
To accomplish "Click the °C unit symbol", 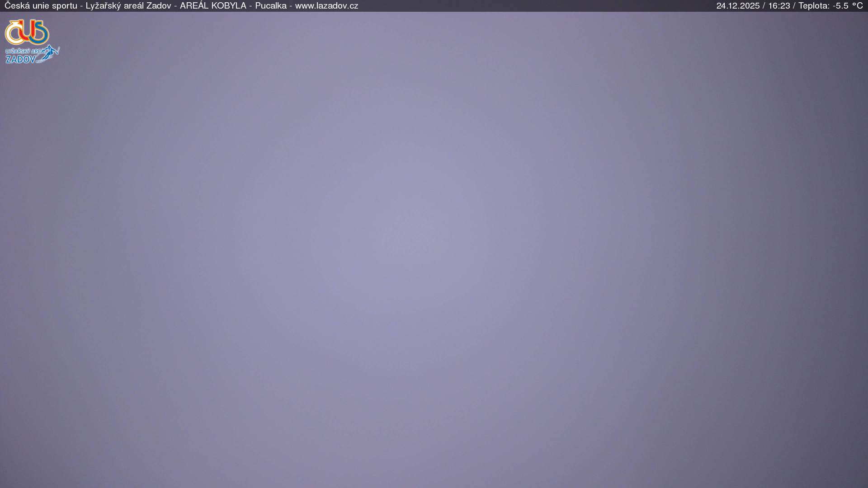I will tap(858, 6).
